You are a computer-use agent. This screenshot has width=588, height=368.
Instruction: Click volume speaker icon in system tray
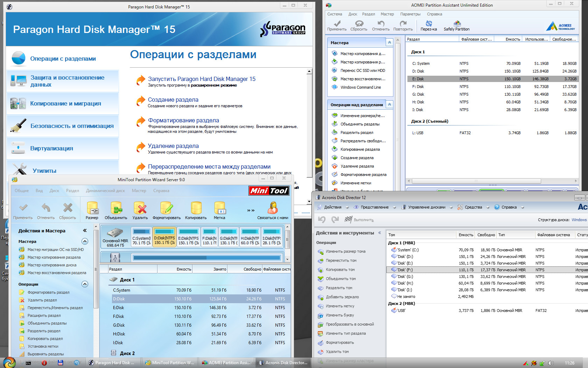point(551,363)
